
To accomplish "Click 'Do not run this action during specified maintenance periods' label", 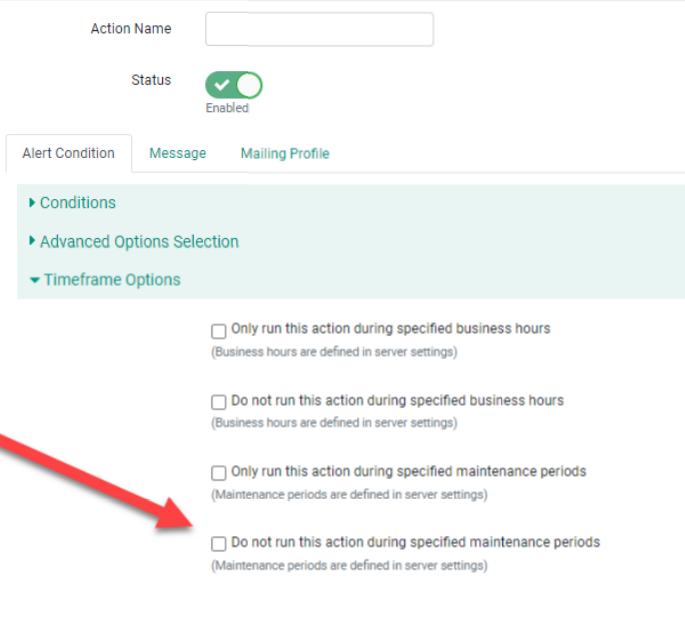I will point(415,543).
